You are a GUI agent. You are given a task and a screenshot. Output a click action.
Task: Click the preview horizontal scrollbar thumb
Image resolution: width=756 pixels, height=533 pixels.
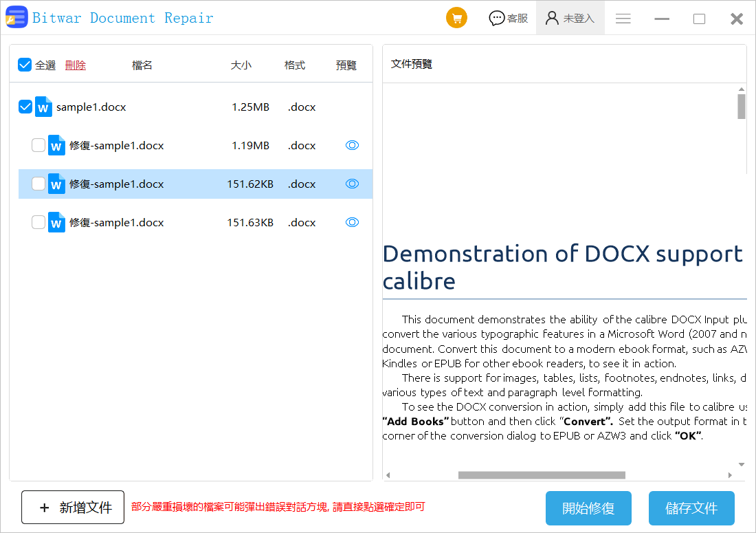coord(542,475)
